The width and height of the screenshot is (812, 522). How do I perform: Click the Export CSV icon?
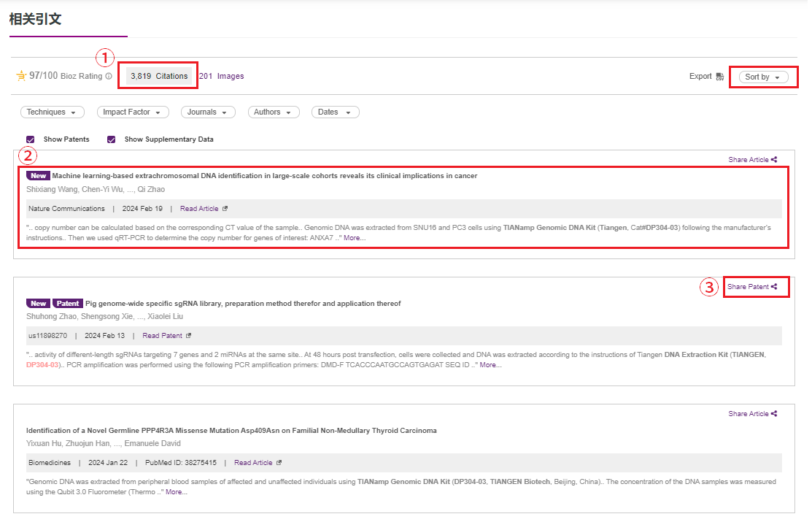tap(719, 77)
